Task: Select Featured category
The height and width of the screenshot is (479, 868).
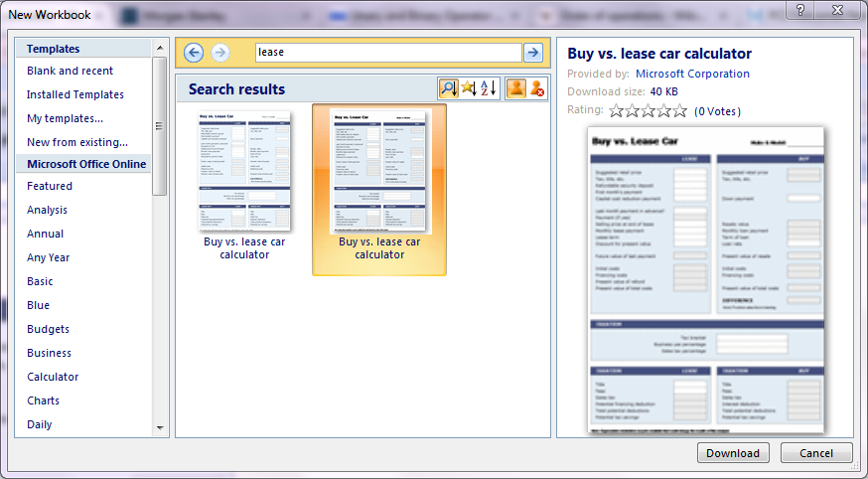Action: (x=50, y=186)
